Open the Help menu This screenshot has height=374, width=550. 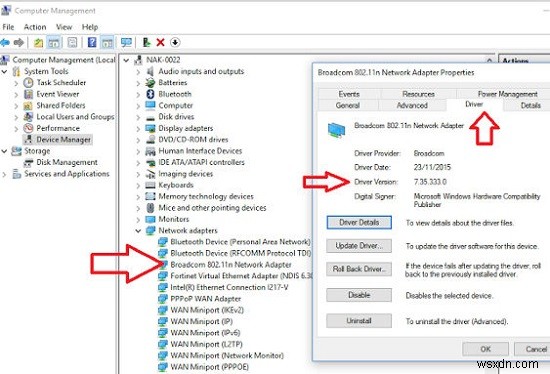pyautogui.click(x=90, y=27)
